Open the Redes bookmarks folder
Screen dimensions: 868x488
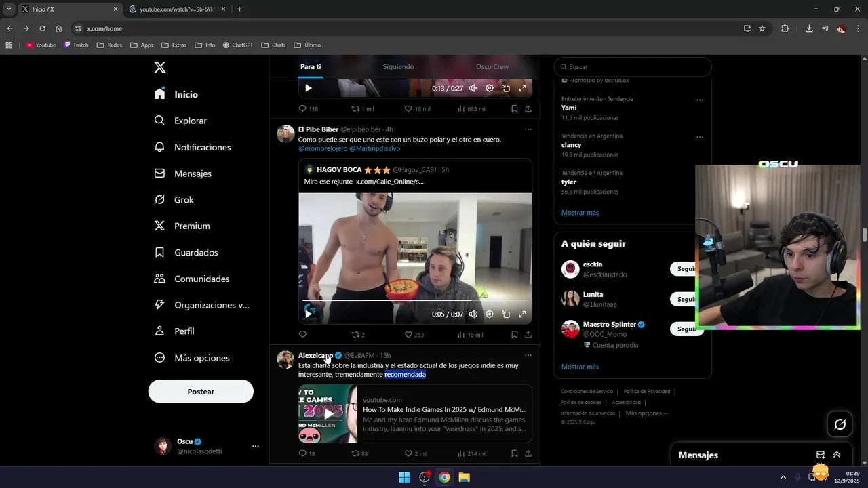point(109,45)
